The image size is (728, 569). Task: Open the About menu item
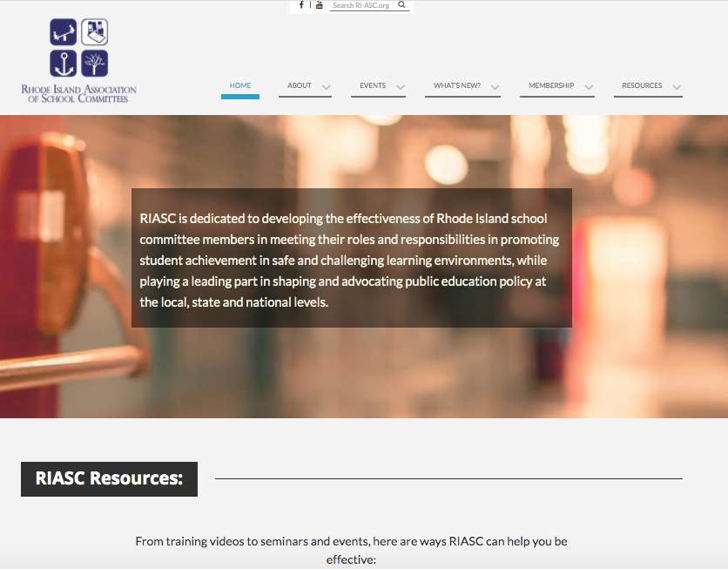300,85
